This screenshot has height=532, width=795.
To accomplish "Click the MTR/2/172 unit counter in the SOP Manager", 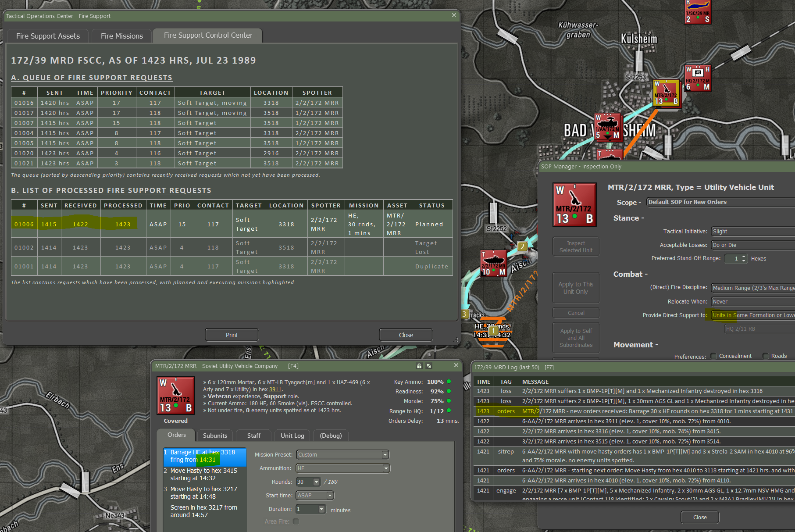I will (x=574, y=205).
